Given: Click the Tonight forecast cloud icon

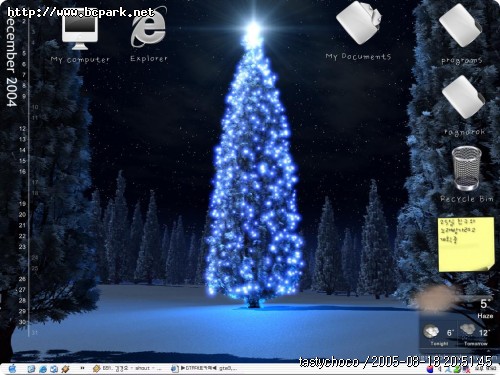Looking at the screenshot, I should point(431,331).
